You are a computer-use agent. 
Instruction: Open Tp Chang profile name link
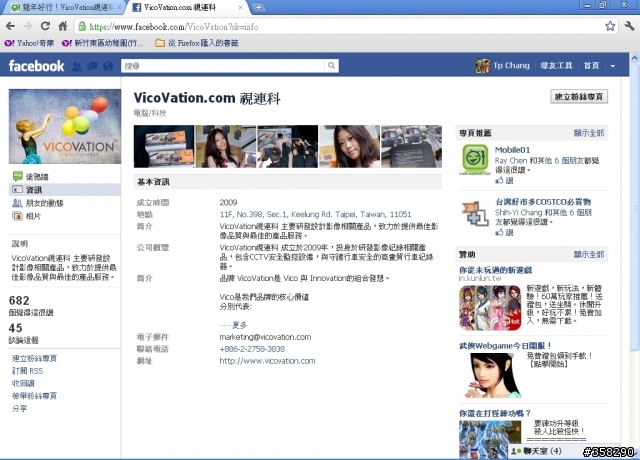pyautogui.click(x=511, y=66)
